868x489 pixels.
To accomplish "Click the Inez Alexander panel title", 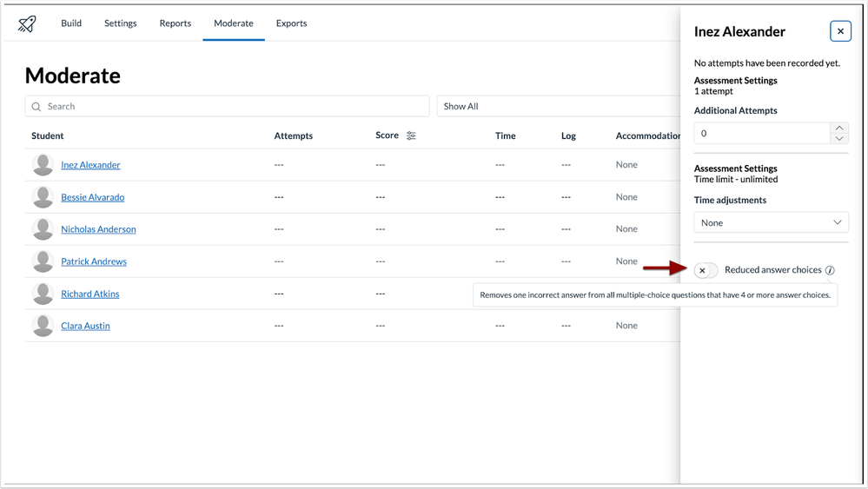I will pyautogui.click(x=739, y=31).
